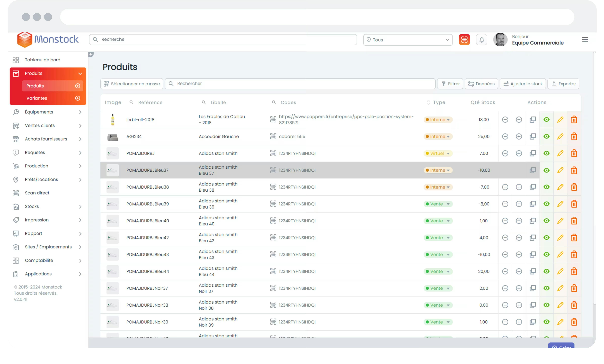
Task: Increase stock for POMAJDURBJNoir37 with plus icon
Action: point(519,288)
